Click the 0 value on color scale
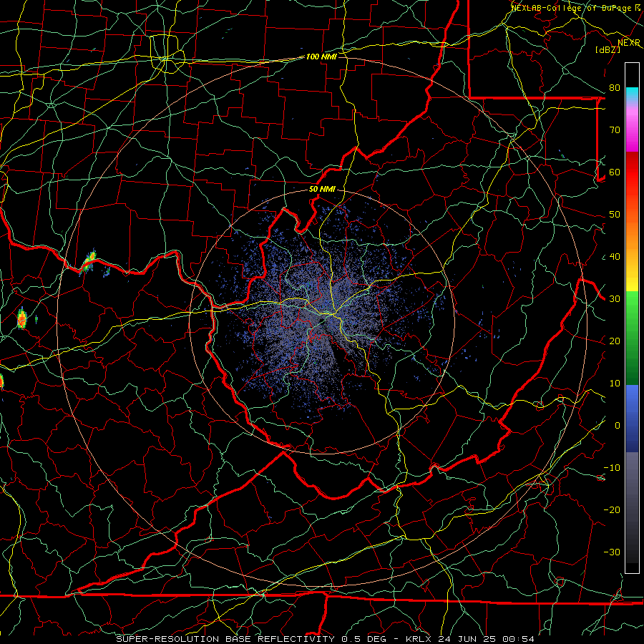Screen dimensions: 644x644 pos(617,426)
